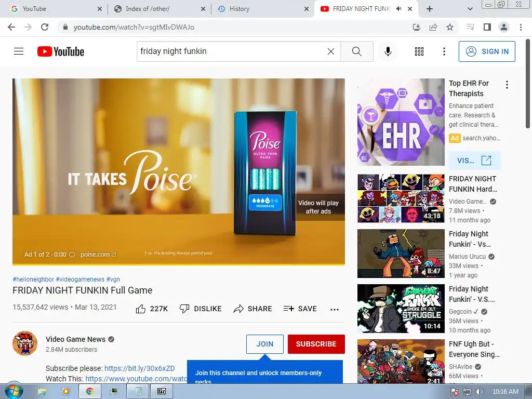Open media player from taskbar

(x=65, y=392)
